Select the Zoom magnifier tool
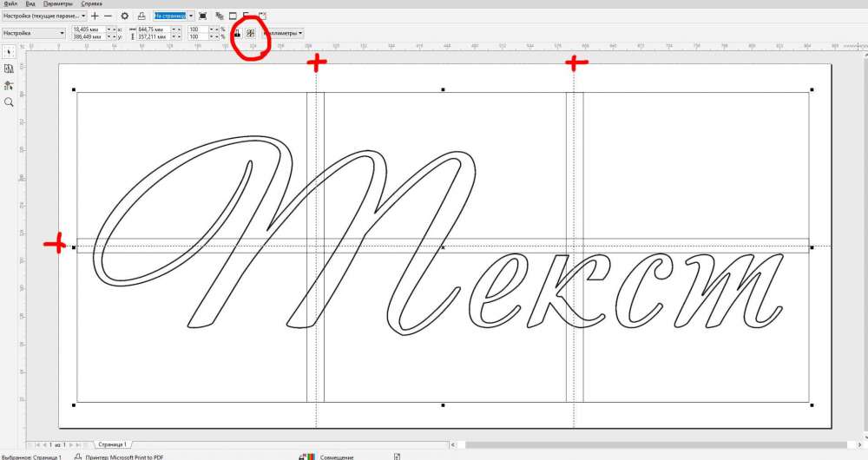Viewport: 868px width, 460px height. pos(9,102)
